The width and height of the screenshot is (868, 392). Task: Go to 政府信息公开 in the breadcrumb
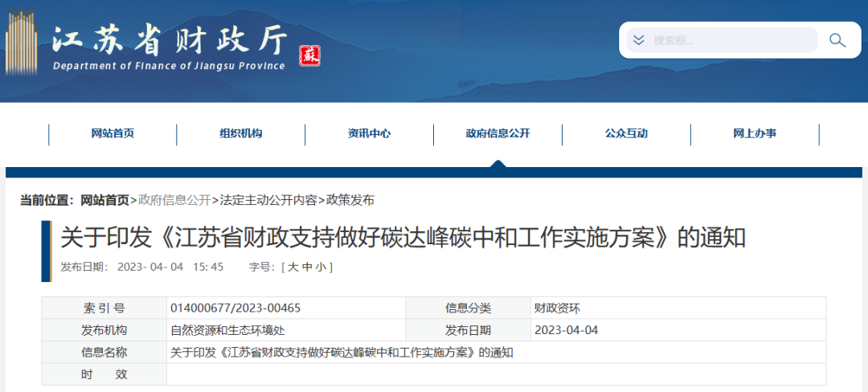click(174, 200)
